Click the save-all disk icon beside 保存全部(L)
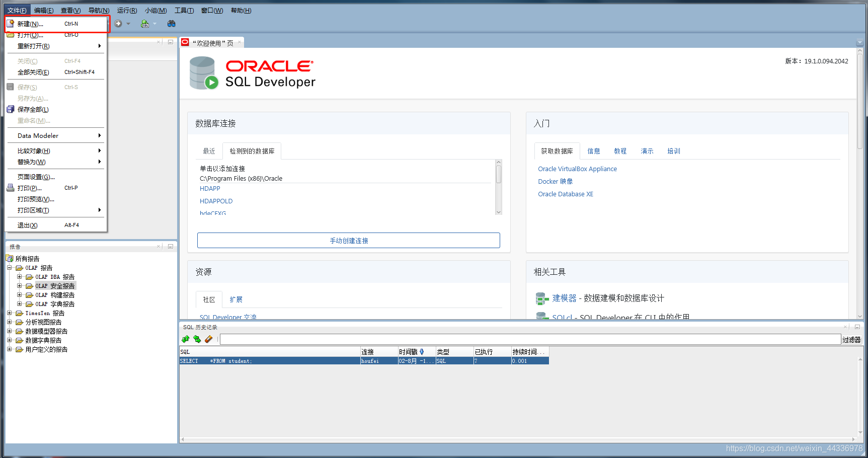The height and width of the screenshot is (458, 868). click(10, 109)
